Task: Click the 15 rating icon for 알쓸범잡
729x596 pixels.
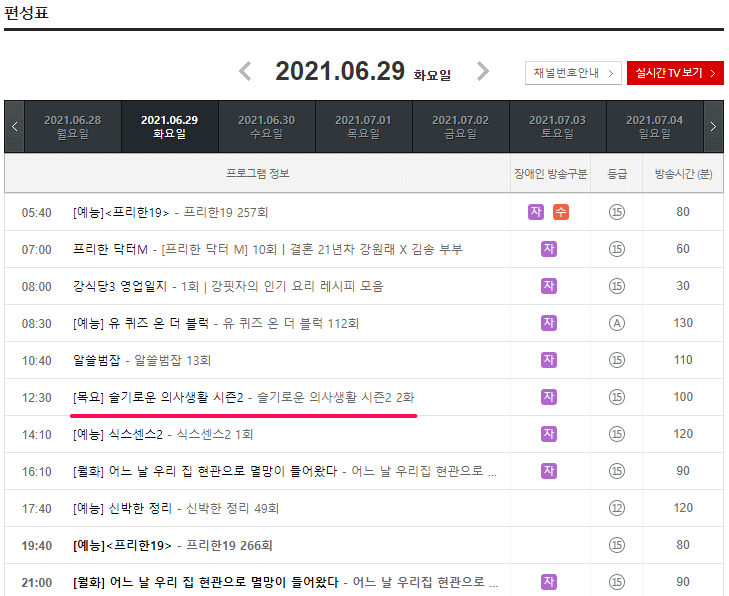Action: [616, 360]
